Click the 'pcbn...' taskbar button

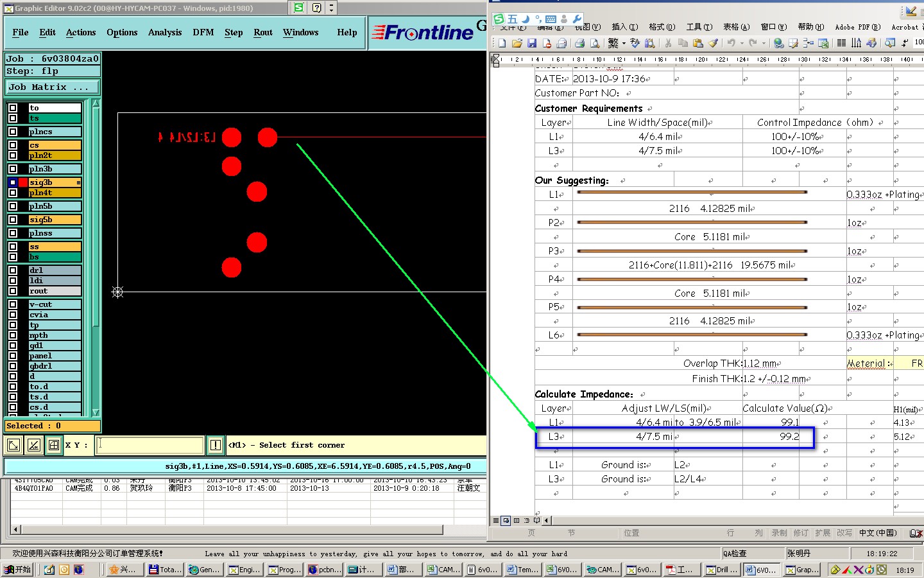pos(325,570)
